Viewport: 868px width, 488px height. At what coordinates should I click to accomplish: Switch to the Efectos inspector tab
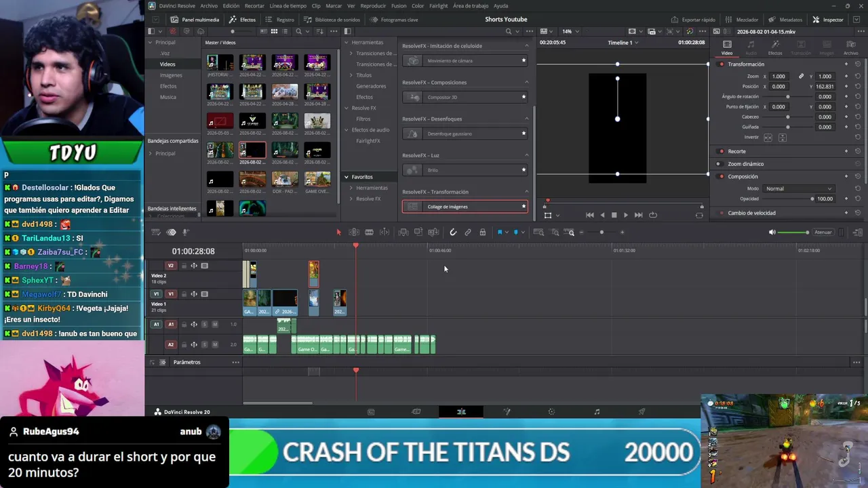(774, 47)
